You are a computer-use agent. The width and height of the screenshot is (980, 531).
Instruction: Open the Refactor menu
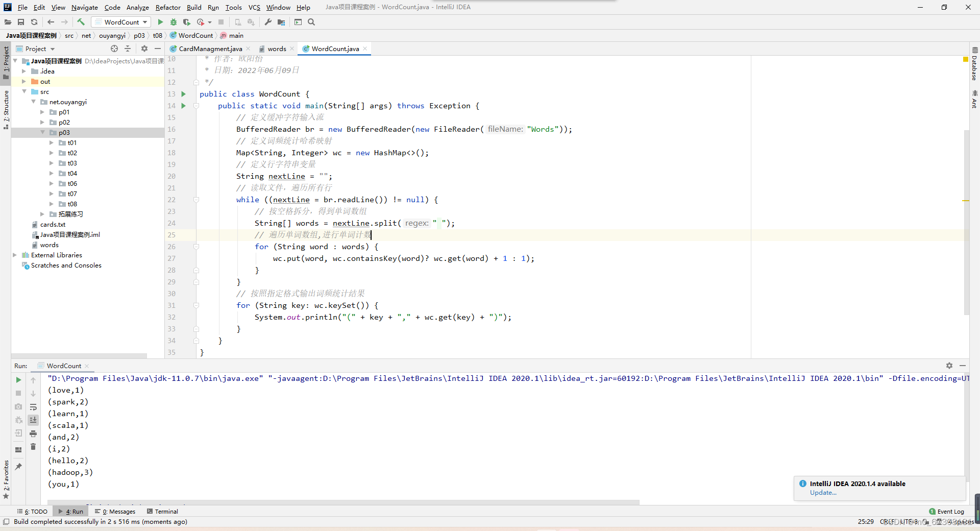point(168,7)
